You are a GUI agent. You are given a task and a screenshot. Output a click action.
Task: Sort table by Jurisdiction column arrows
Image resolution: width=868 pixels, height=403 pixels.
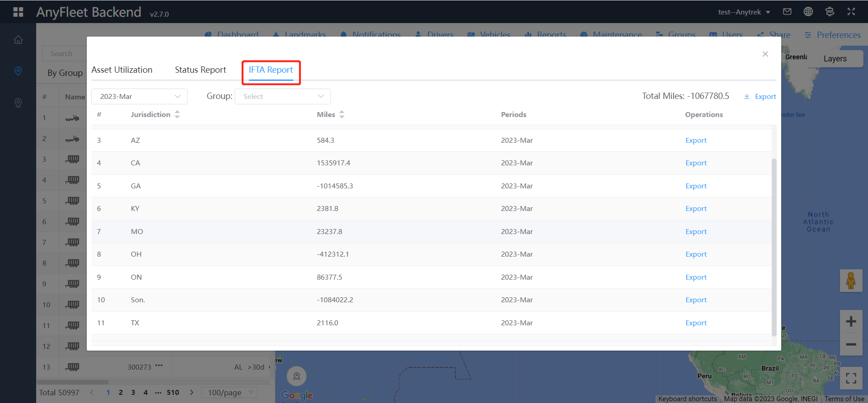pyautogui.click(x=177, y=114)
